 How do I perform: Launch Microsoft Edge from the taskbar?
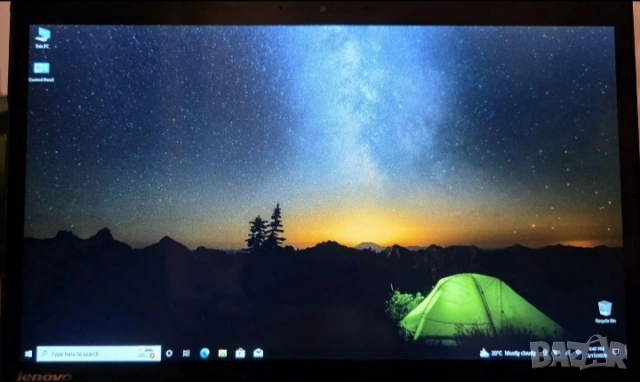tap(204, 353)
